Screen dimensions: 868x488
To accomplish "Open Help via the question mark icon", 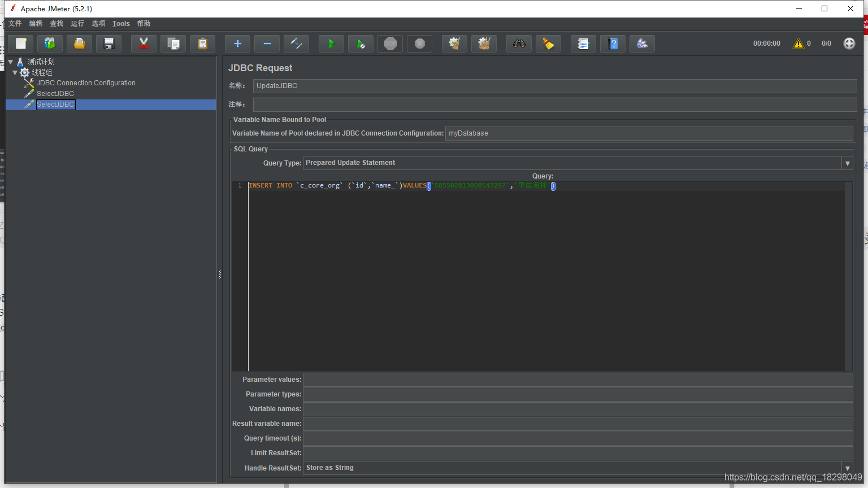I will [613, 43].
